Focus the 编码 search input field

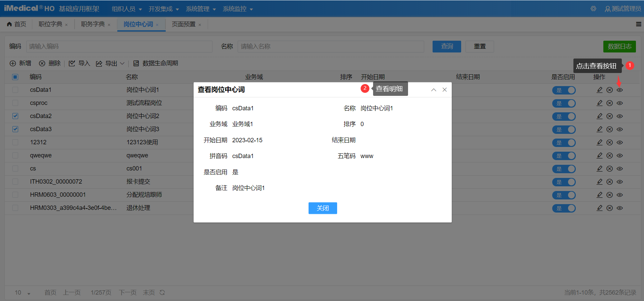pos(119,46)
